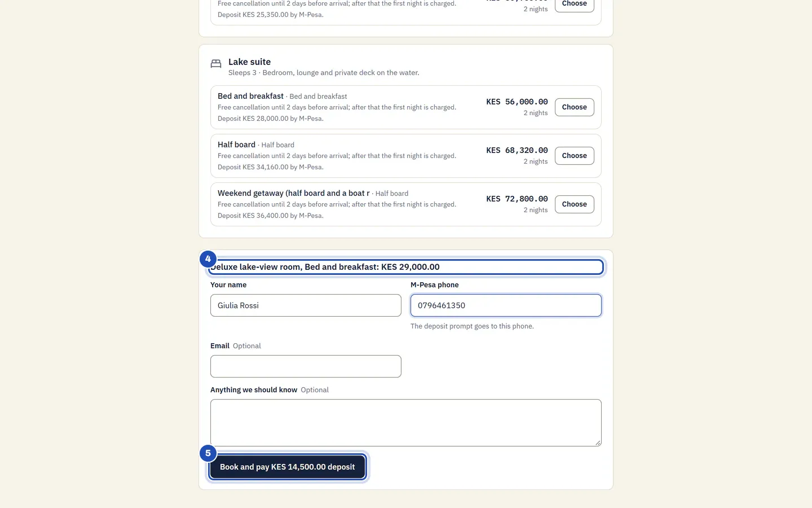Image resolution: width=812 pixels, height=508 pixels.
Task: Focus the M-Pesa phone field
Action: tap(506, 305)
